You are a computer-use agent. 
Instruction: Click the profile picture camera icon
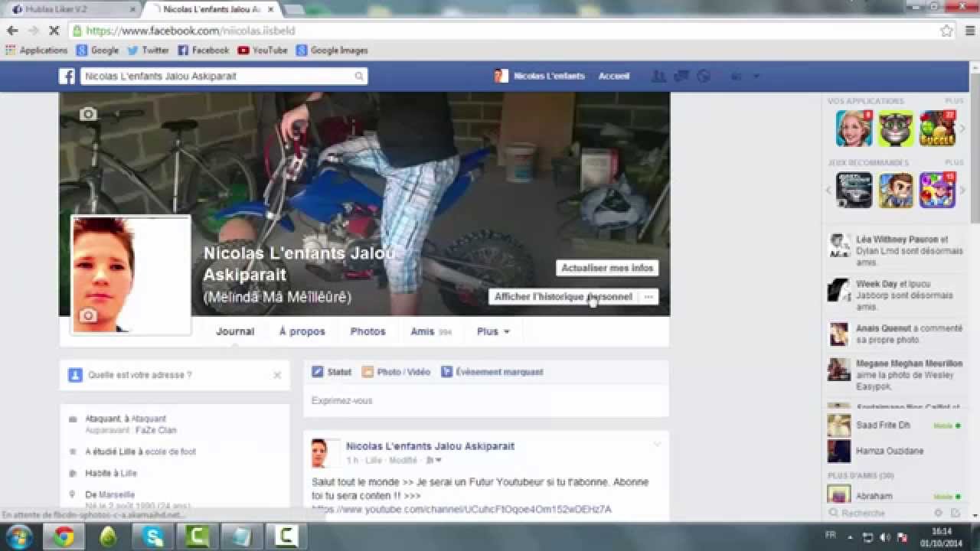89,315
